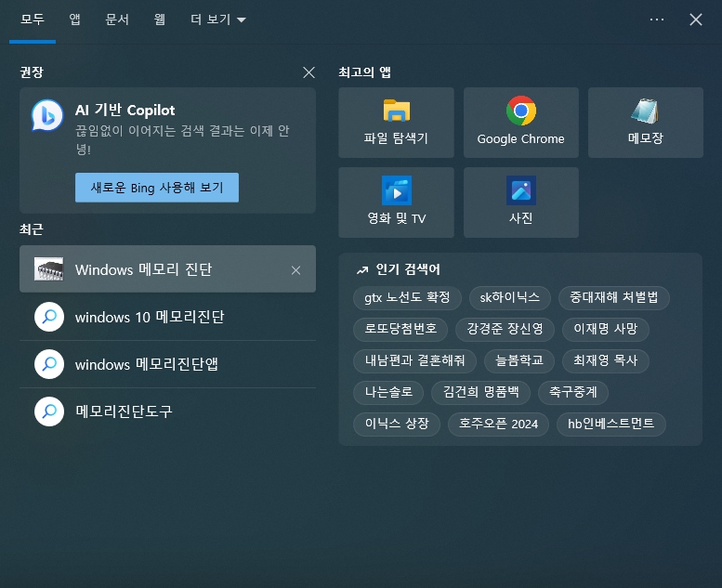Search trending term 내남편과 결혼해줘

pyautogui.click(x=414, y=360)
